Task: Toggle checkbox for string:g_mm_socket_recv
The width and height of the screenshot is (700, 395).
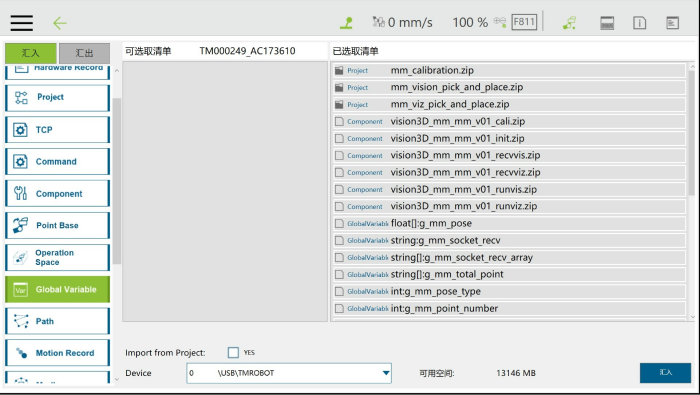Action: click(339, 241)
